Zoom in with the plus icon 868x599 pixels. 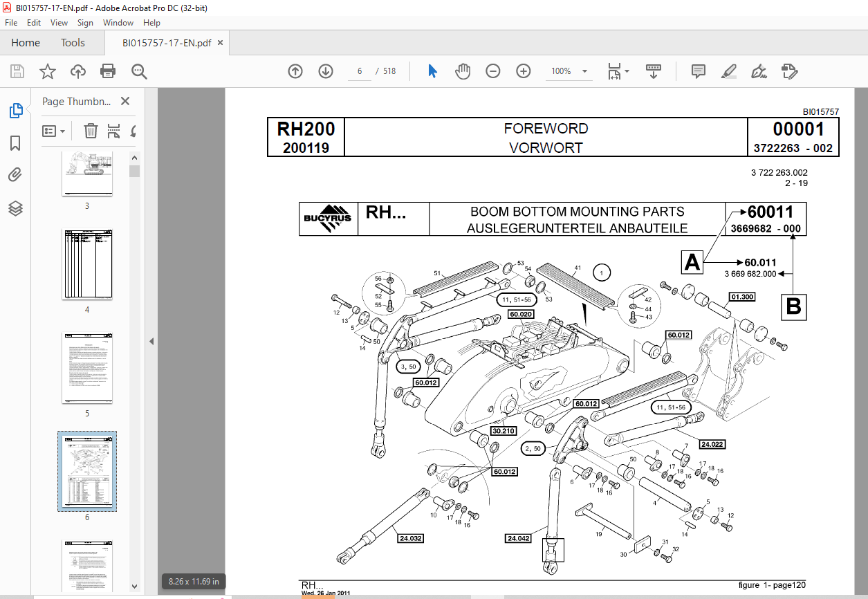click(x=524, y=71)
